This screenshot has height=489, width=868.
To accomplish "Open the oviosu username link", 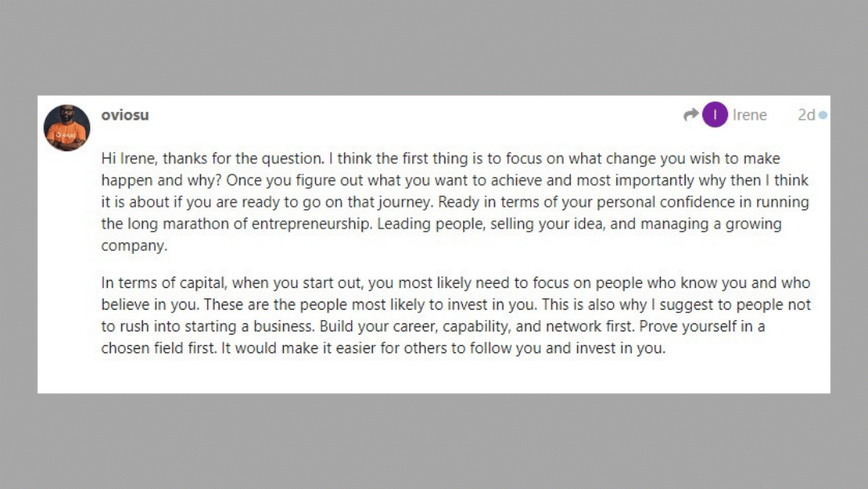I will (x=125, y=115).
